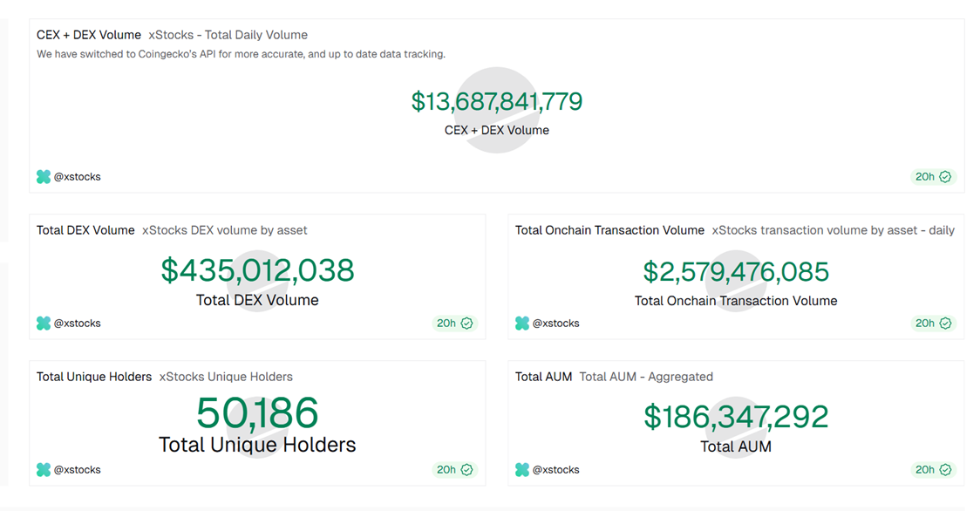Image resolution: width=980 pixels, height=511 pixels.
Task: Click verified checkmark icon in Total Unique Holders card
Action: click(x=466, y=470)
